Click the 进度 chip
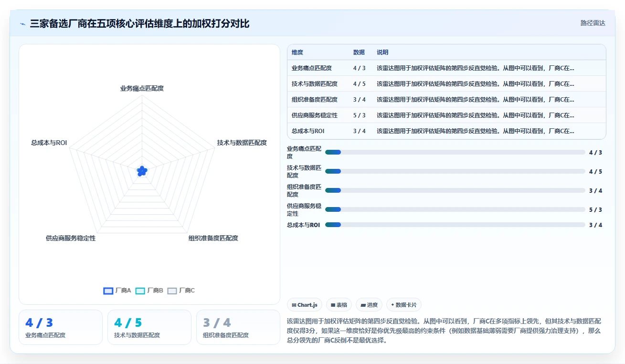The width and height of the screenshot is (625, 364). (369, 305)
